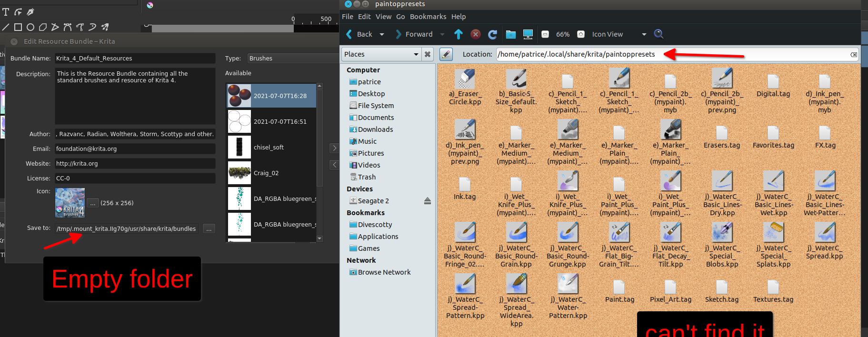Select Krita's Freehand Path tool
This screenshot has height=337, width=868.
pos(80,27)
